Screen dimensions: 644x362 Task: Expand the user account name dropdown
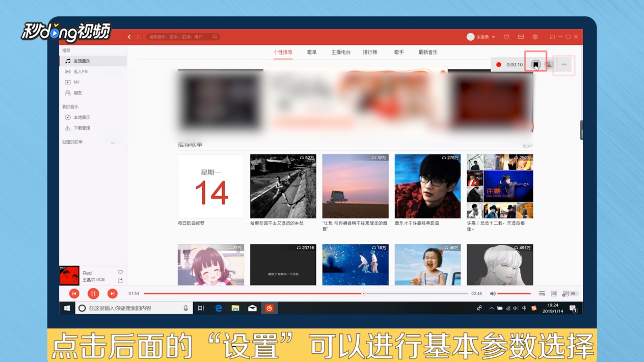(x=493, y=37)
